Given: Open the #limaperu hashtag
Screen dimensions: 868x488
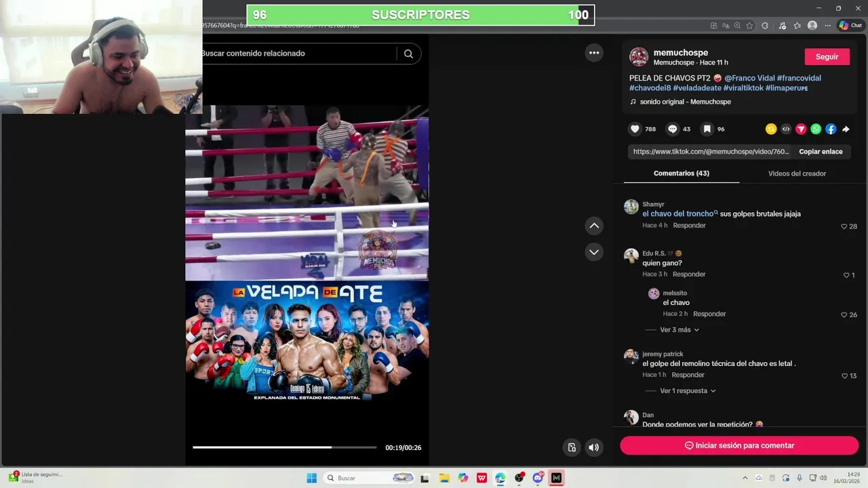Looking at the screenshot, I should (787, 88).
